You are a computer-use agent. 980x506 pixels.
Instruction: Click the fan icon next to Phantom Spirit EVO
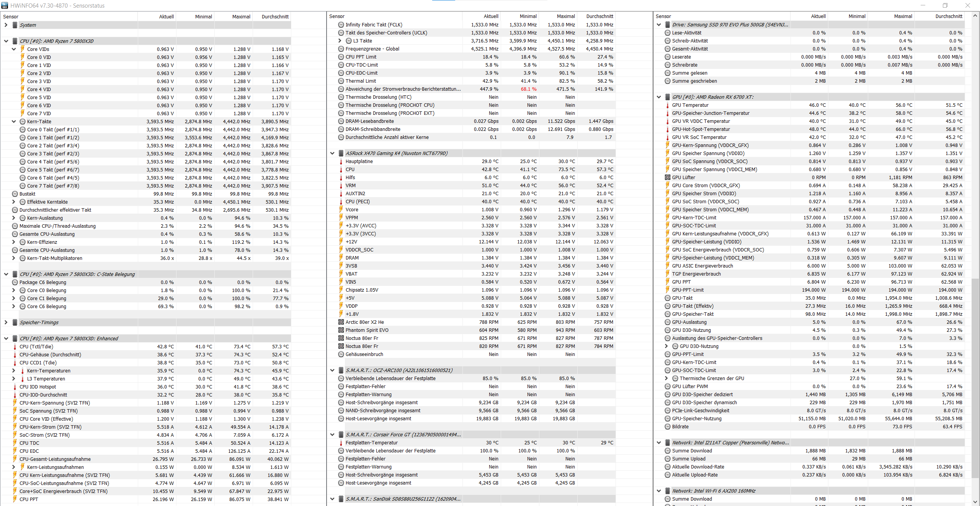[341, 330]
